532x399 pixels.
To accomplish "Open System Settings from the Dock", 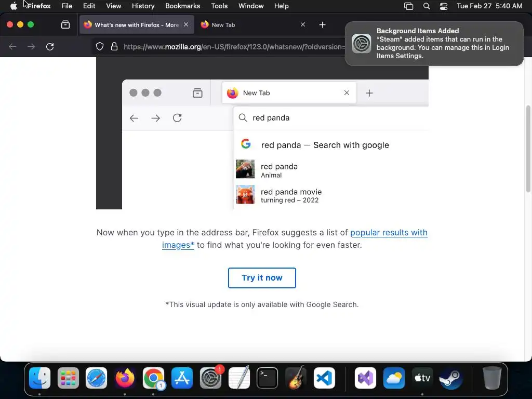I will [x=210, y=378].
